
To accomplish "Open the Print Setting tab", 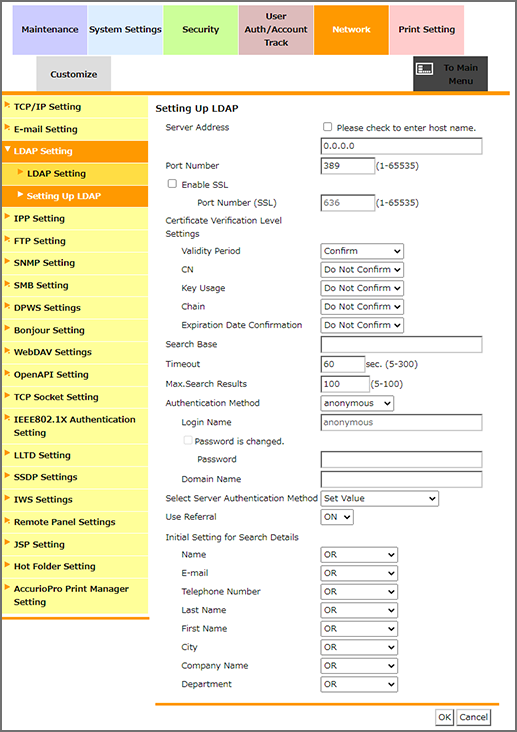I will [427, 30].
